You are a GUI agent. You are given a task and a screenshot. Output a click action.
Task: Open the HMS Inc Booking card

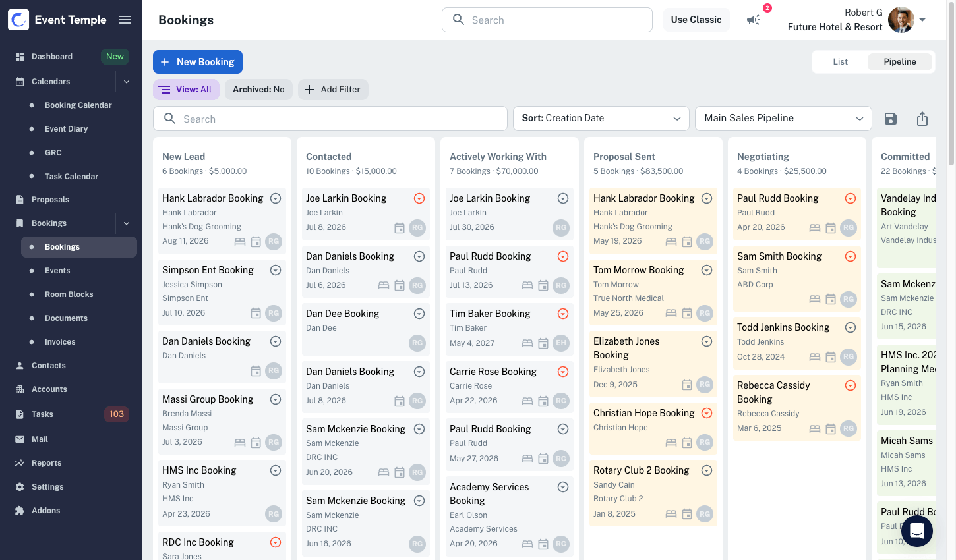click(222, 492)
